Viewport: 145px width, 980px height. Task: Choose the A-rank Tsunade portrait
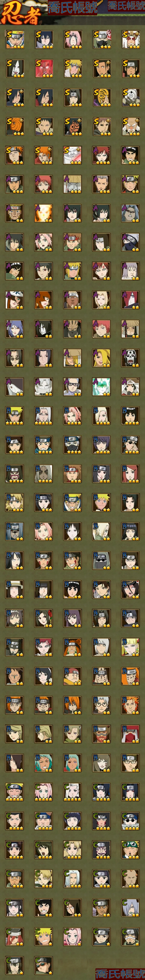[x=101, y=300]
